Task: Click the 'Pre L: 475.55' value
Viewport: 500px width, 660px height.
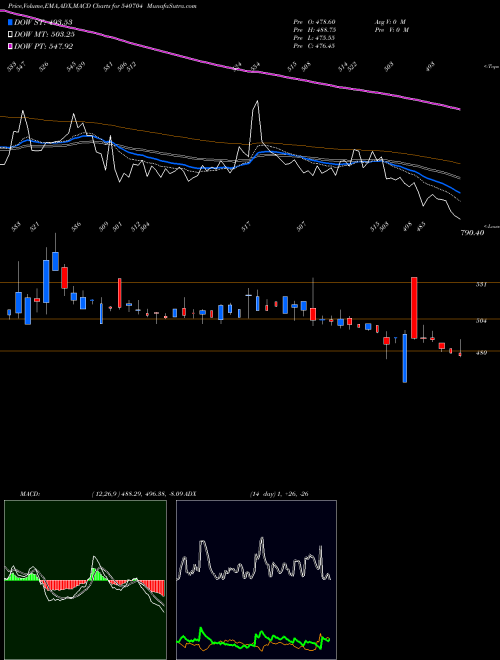Action: pyautogui.click(x=314, y=38)
